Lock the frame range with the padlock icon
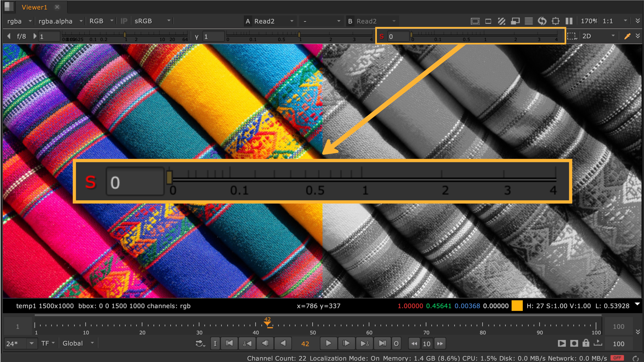Screen dimensions: 644x362 (586, 343)
